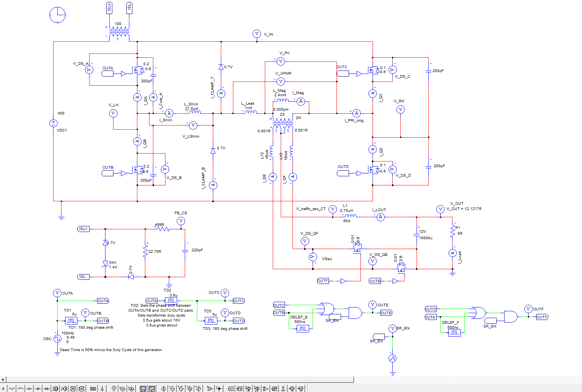
Task: Select the V_LShim voltmeter
Action: 193,125
